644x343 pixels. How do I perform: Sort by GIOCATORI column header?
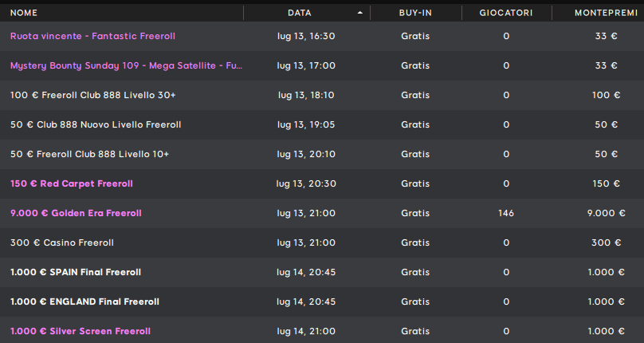pos(506,13)
